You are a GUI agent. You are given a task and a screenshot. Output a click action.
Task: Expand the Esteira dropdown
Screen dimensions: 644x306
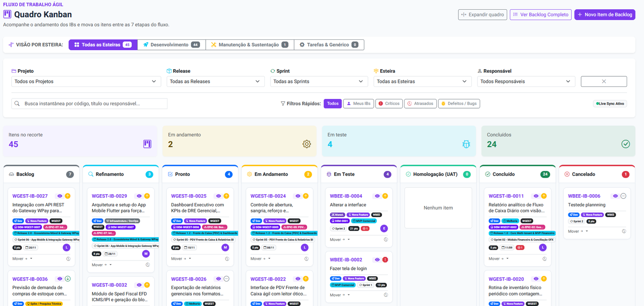point(422,82)
